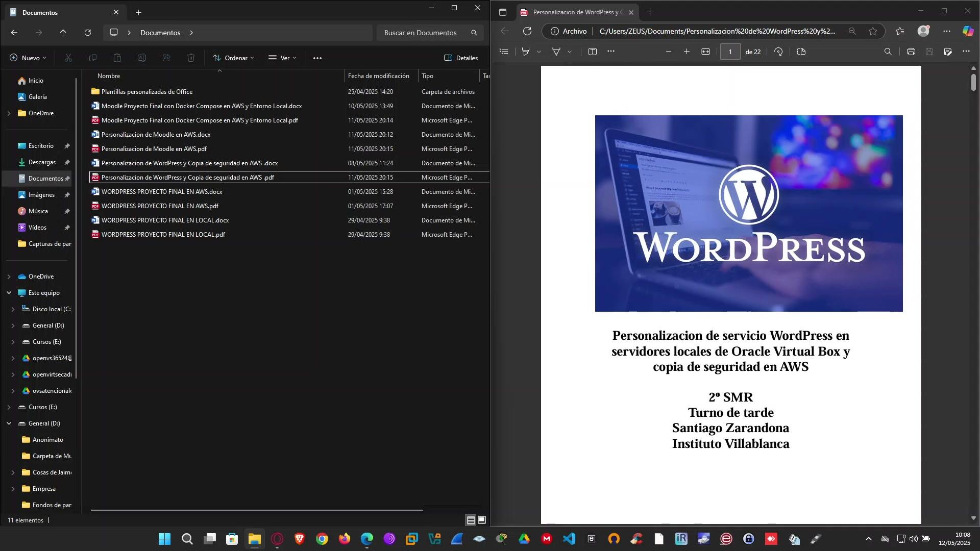Click the fit to width icon
Image resolution: width=980 pixels, height=551 pixels.
(706, 52)
